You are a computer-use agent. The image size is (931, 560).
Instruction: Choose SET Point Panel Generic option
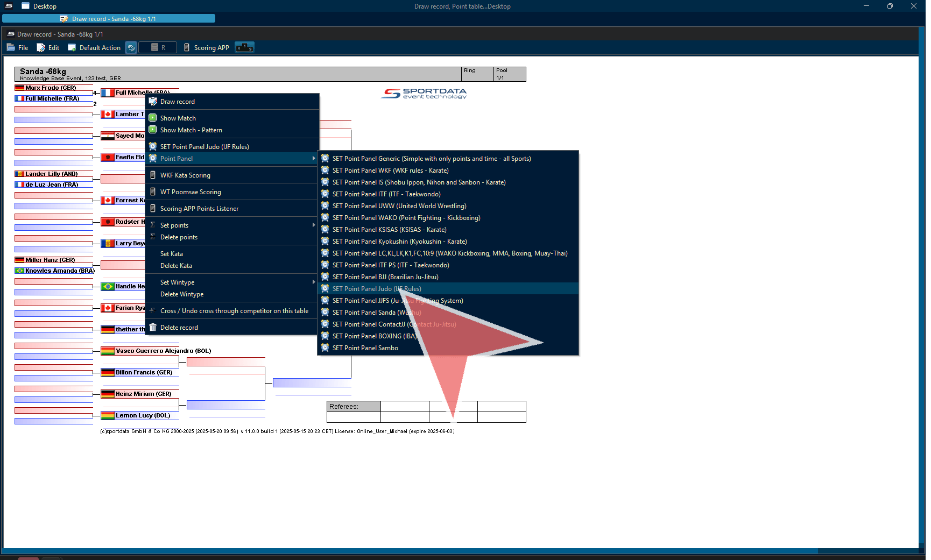[431, 159]
